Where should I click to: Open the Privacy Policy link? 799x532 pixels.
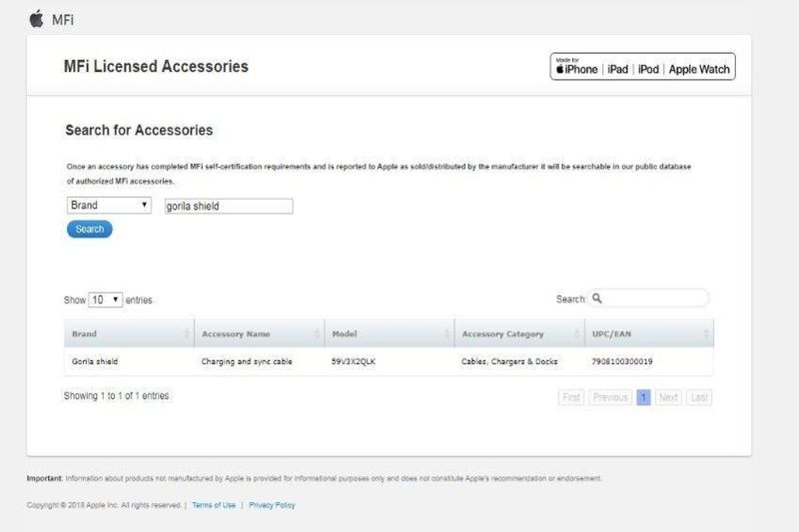pos(272,505)
